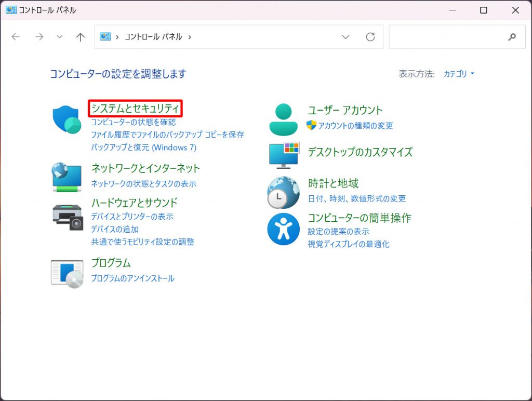
Task: Go up one level with up arrow
Action: [81, 37]
